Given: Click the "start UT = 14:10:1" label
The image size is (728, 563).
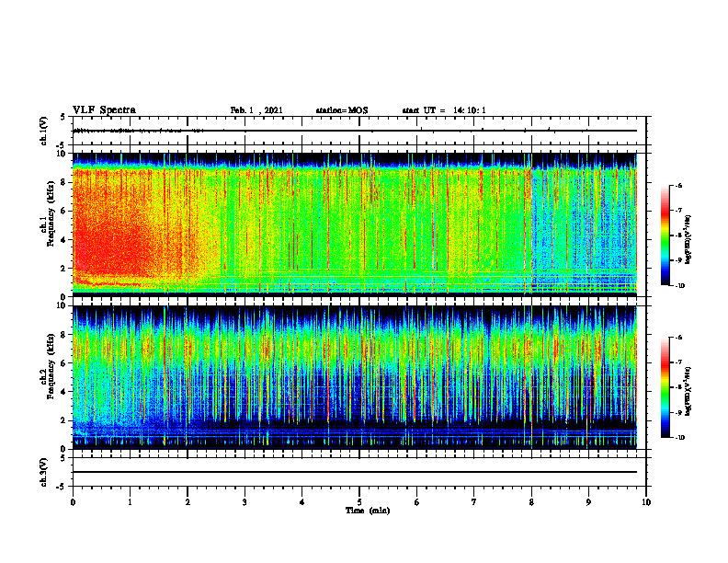Looking at the screenshot, I should pos(444,110).
